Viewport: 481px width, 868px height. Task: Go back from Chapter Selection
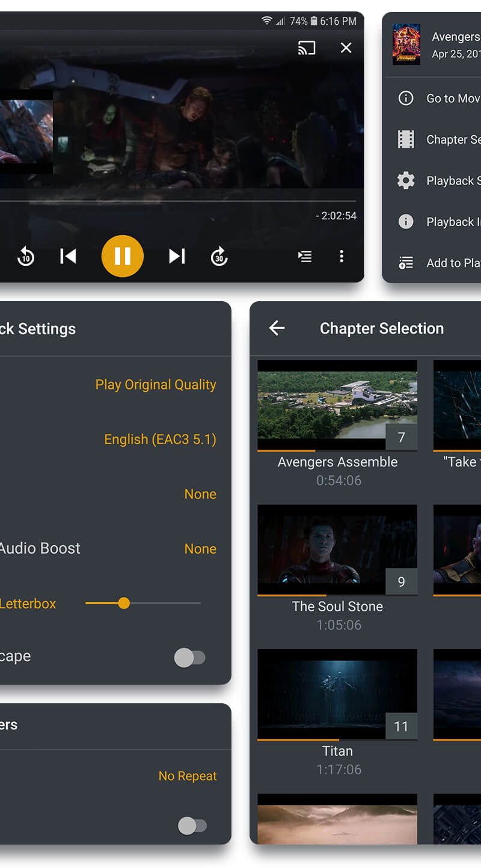click(277, 328)
